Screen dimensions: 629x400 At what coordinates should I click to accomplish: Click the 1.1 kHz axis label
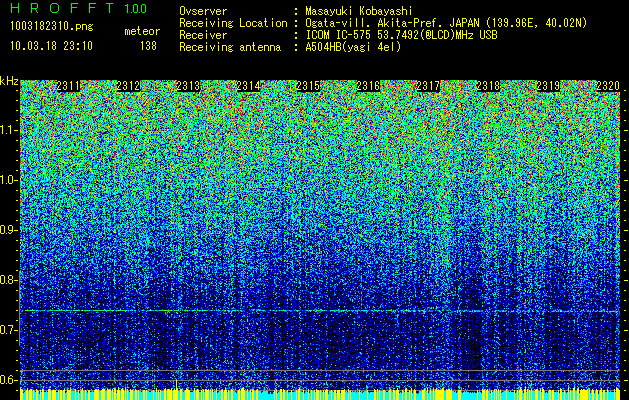tap(9, 130)
